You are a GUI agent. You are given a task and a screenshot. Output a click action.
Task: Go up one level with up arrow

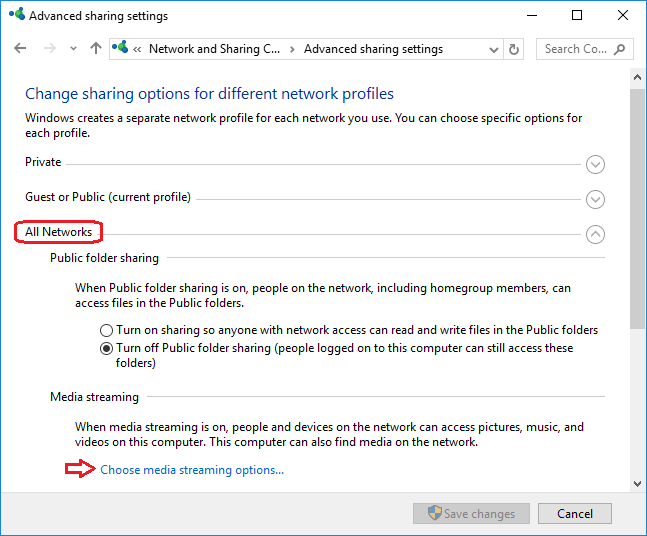(x=96, y=49)
